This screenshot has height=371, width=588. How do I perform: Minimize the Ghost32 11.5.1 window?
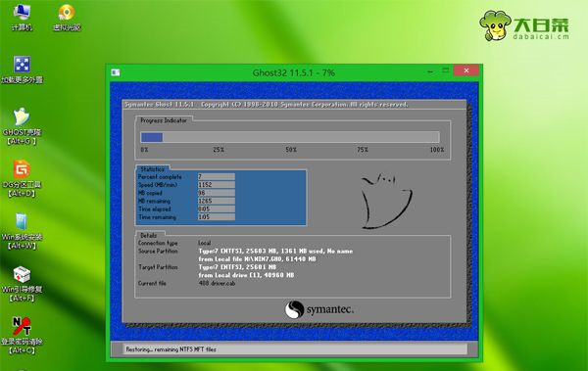point(430,70)
